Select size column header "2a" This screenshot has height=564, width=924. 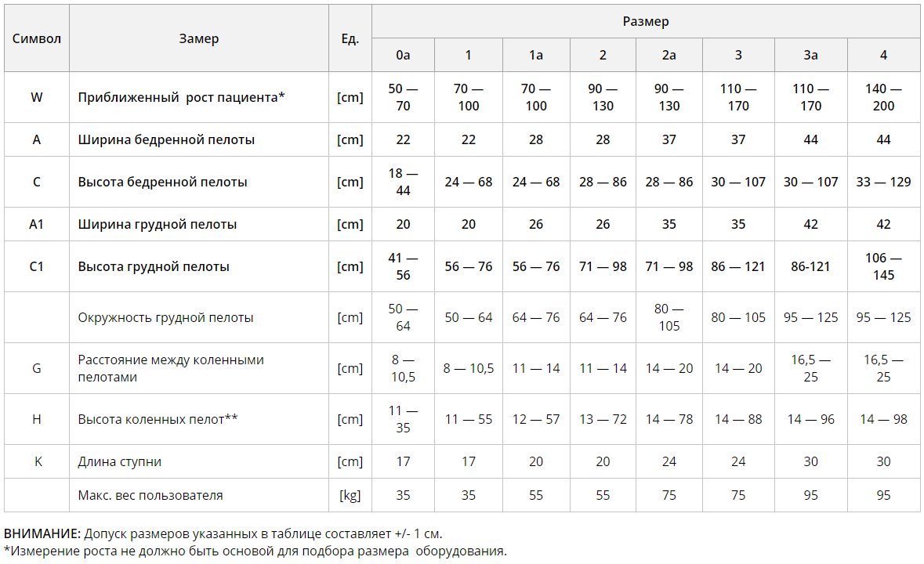pos(669,55)
